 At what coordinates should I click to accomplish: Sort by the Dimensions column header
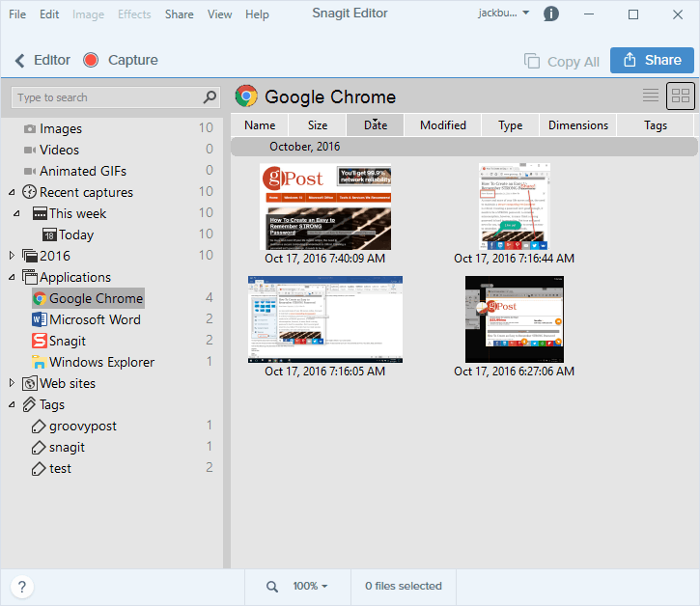point(578,124)
